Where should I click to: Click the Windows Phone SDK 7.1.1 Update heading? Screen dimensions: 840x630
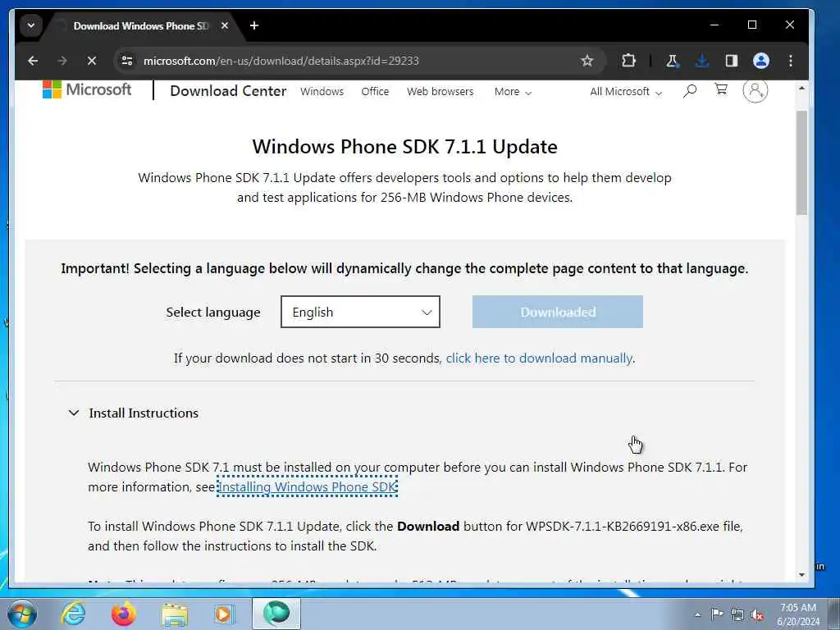click(x=405, y=146)
